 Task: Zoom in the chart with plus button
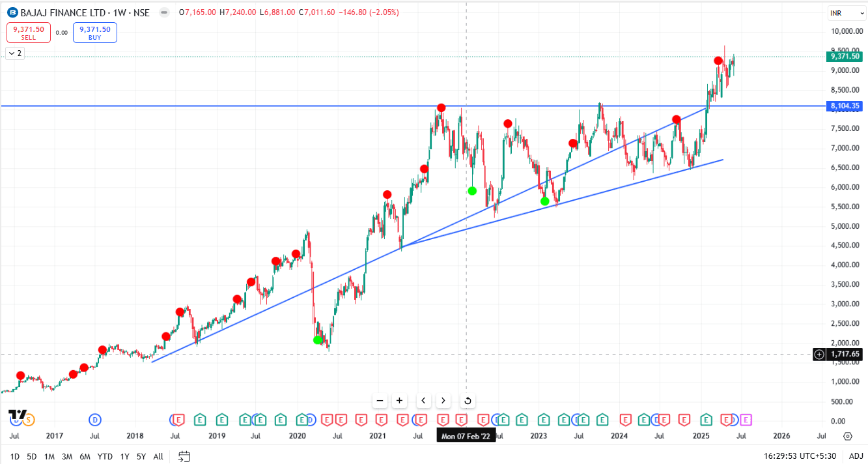(400, 401)
